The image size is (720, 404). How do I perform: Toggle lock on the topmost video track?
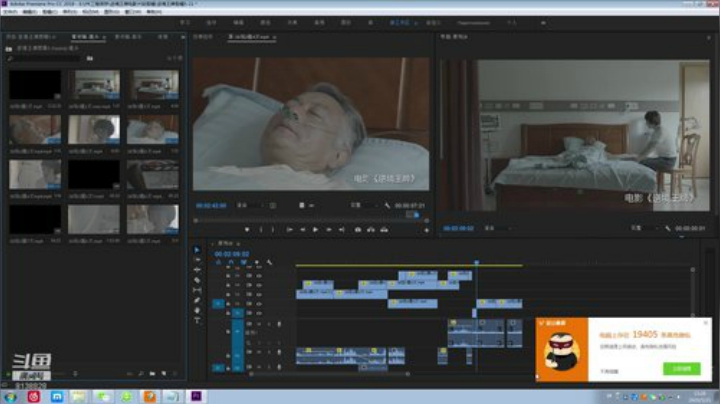[228, 276]
